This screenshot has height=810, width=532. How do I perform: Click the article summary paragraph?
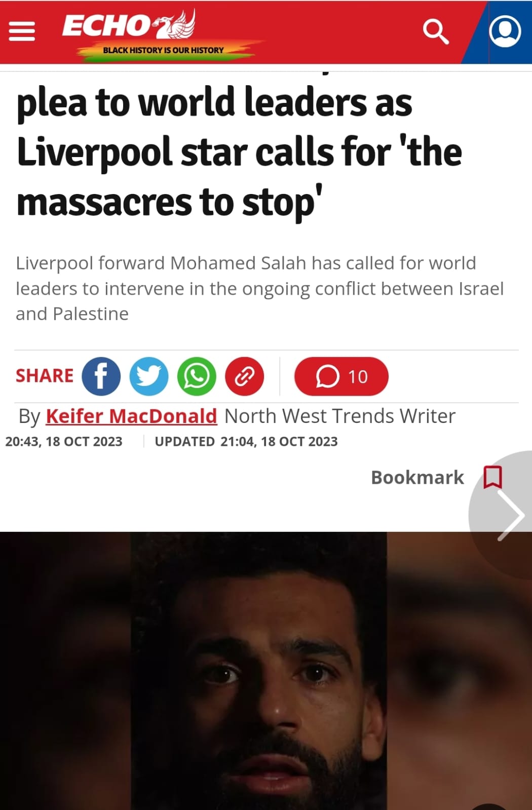[260, 288]
